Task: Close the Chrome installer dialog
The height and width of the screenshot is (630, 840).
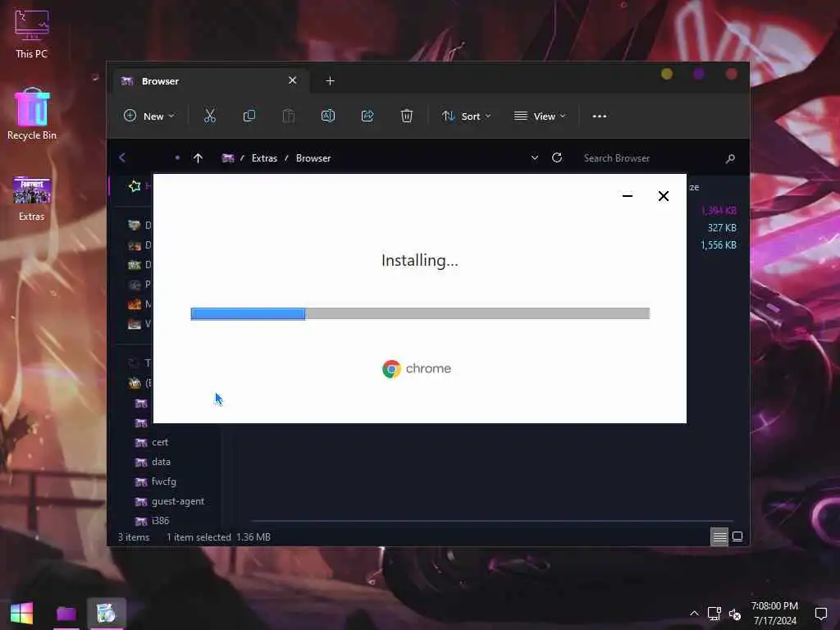Action: pos(663,196)
